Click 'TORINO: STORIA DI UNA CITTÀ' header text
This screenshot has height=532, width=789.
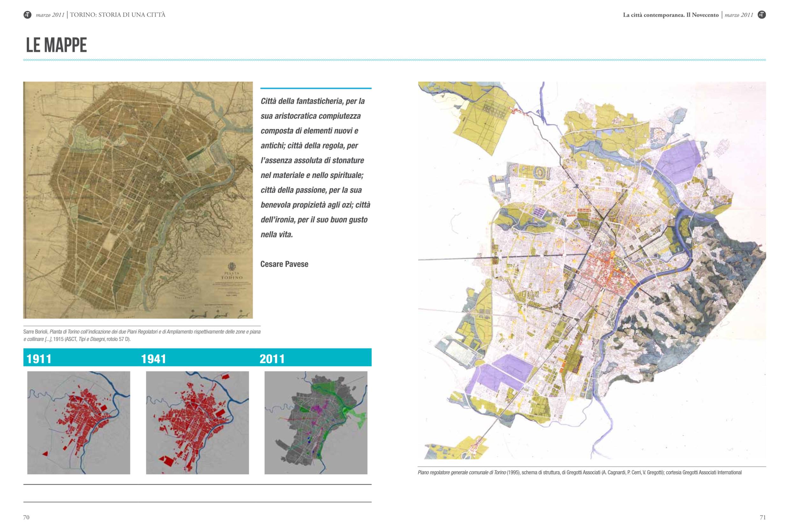[x=118, y=15]
